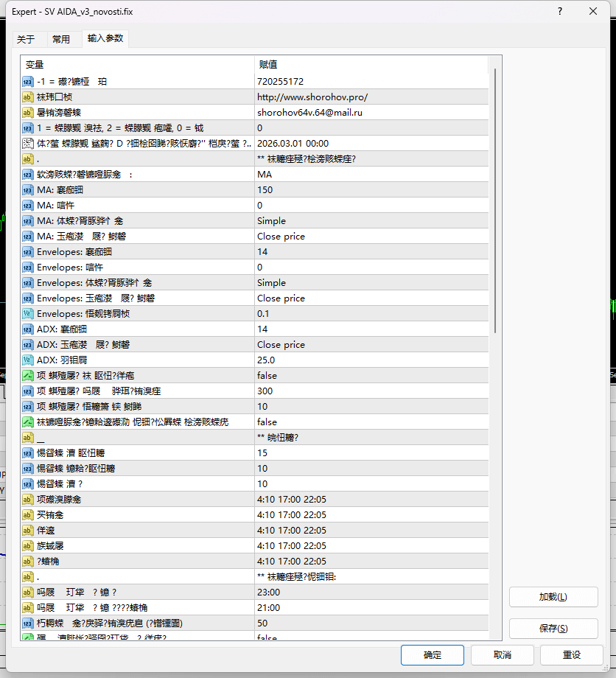616x678 pixels.
Task: Click the icon of the first 'MA:' Simple row
Action: pos(28,221)
